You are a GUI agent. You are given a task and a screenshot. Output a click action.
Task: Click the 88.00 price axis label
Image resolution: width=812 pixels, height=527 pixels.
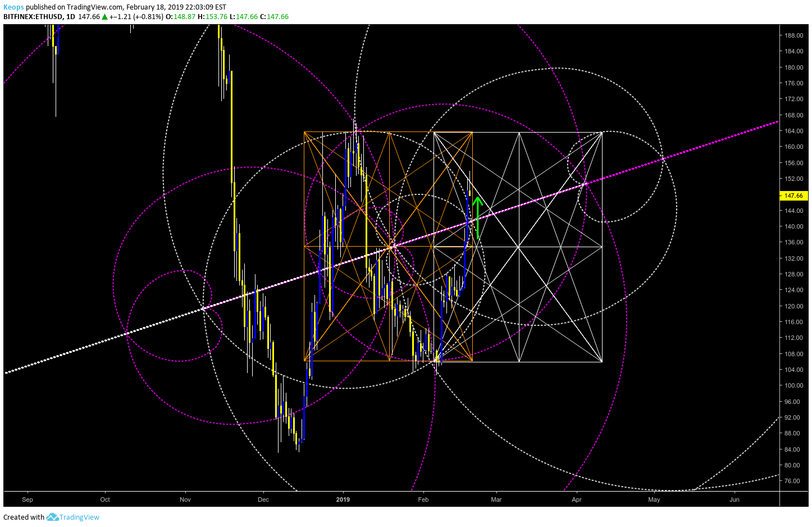tap(792, 433)
